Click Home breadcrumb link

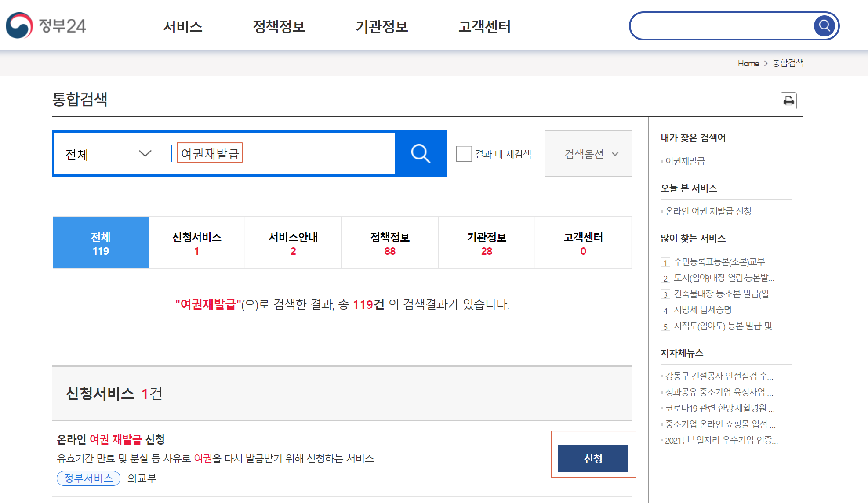tap(748, 63)
